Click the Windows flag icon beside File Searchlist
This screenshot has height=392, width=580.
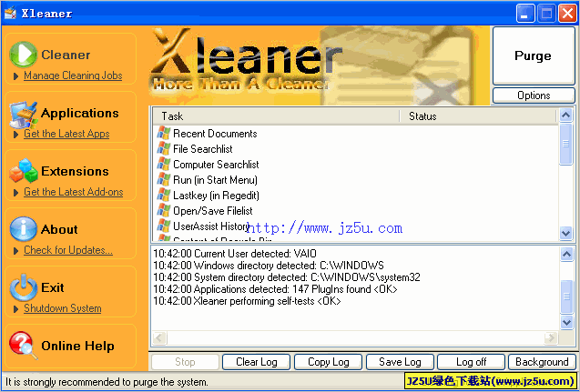point(164,149)
